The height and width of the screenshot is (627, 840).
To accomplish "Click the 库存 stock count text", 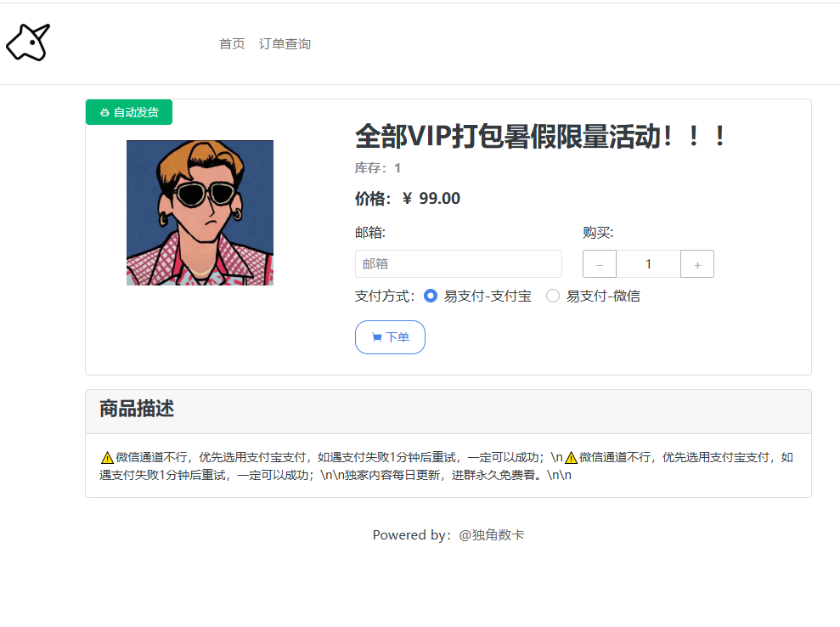I will click(378, 168).
